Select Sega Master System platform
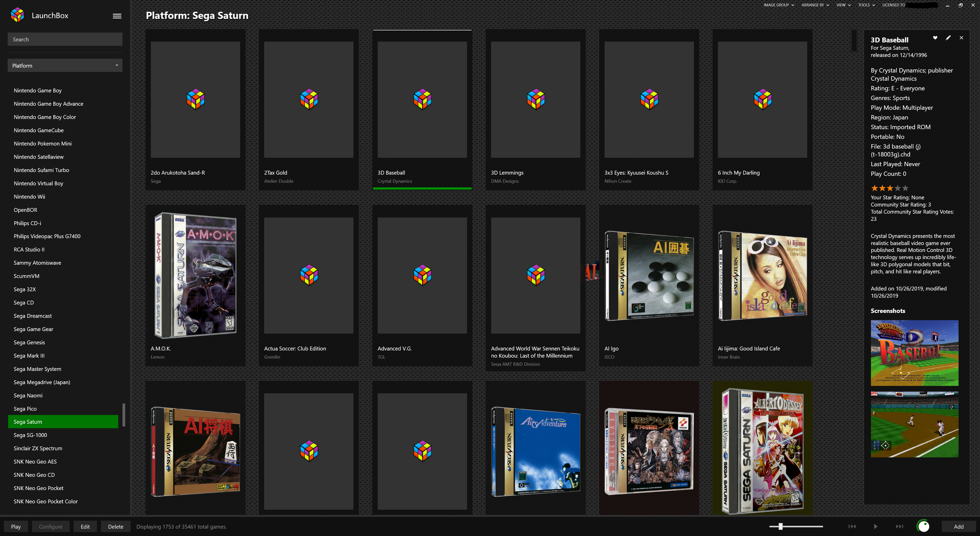Screen dimensions: 980x536 click(37, 369)
